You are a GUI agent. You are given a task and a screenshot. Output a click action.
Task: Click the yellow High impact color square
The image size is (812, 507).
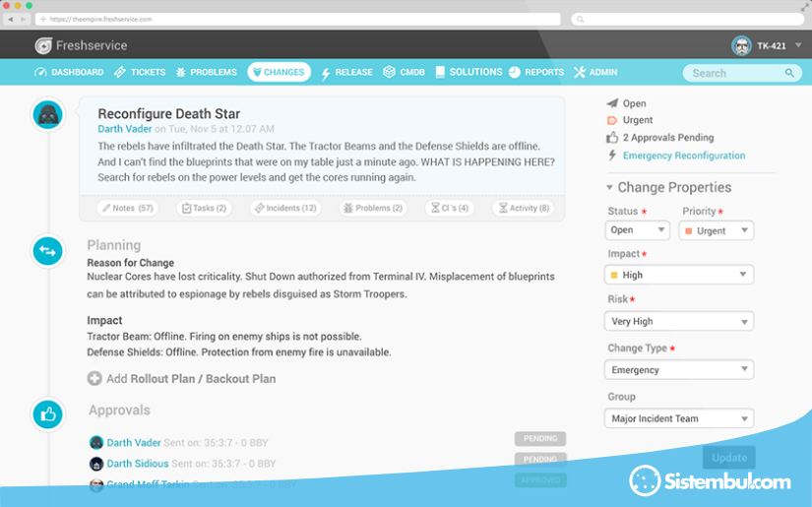pyautogui.click(x=614, y=275)
